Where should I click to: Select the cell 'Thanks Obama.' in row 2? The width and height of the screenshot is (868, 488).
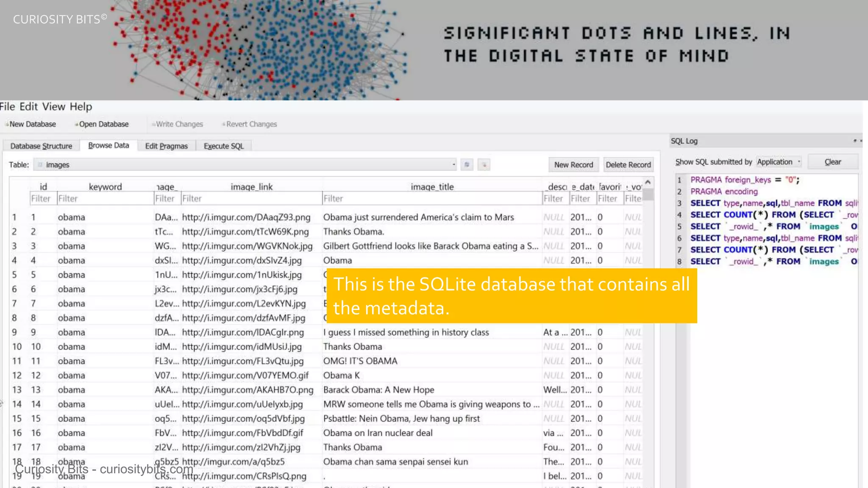point(353,232)
